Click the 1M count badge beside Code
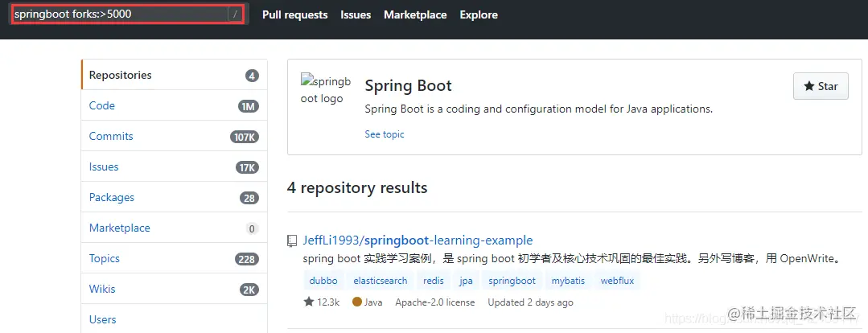The height and width of the screenshot is (333, 868). coord(249,106)
